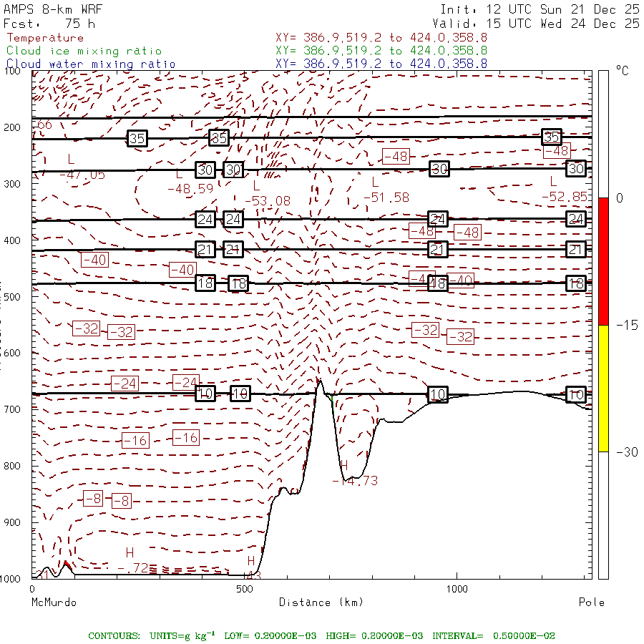Viewport: 644px width, 644px height.
Task: Click the '700' pressure axis tick label
Action: (12, 409)
